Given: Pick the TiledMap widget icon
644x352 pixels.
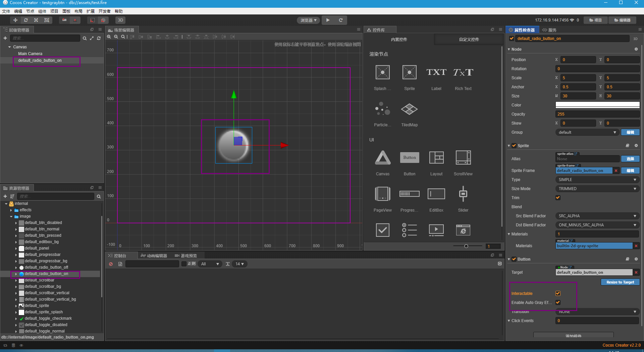Looking at the screenshot, I should [410, 109].
